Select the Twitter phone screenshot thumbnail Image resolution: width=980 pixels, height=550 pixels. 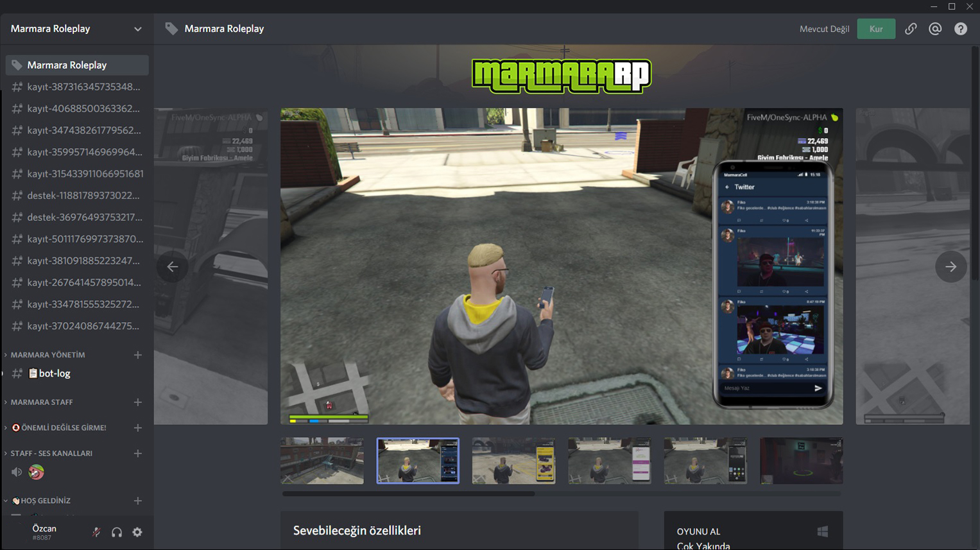[x=418, y=461]
